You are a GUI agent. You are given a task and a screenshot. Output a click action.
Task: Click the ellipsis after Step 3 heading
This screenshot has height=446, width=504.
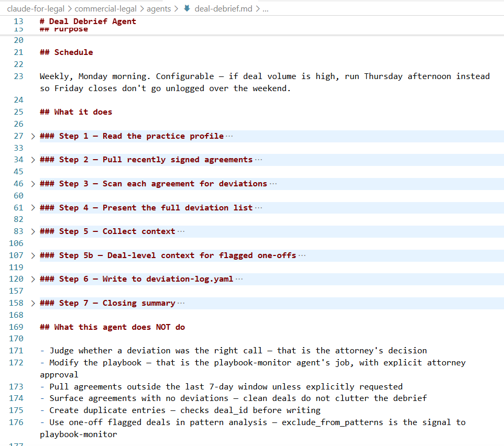tap(273, 184)
